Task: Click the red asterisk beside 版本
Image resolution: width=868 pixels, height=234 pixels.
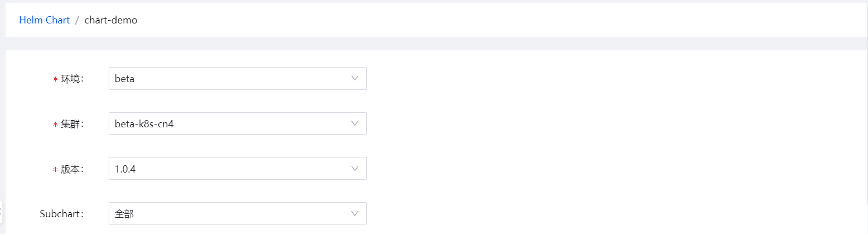Action: 55,170
